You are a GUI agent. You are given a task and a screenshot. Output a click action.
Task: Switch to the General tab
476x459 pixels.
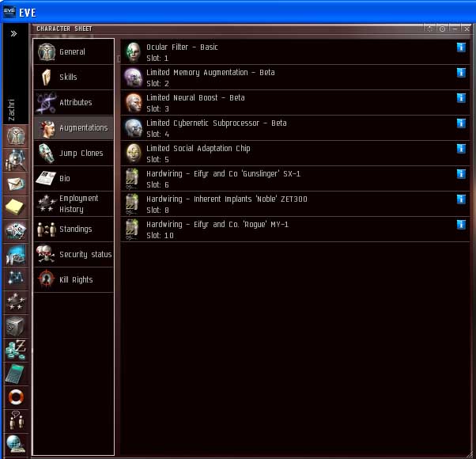pyautogui.click(x=74, y=51)
